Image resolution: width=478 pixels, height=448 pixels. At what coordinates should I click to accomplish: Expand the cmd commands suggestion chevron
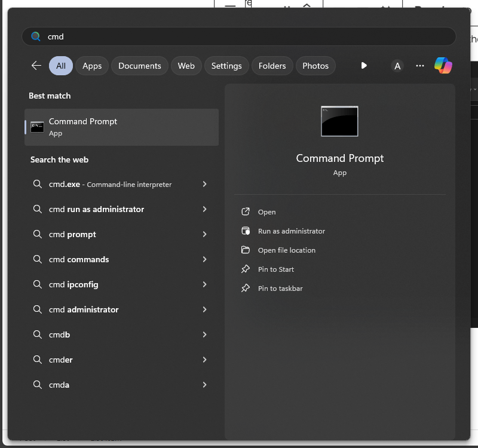tap(204, 259)
